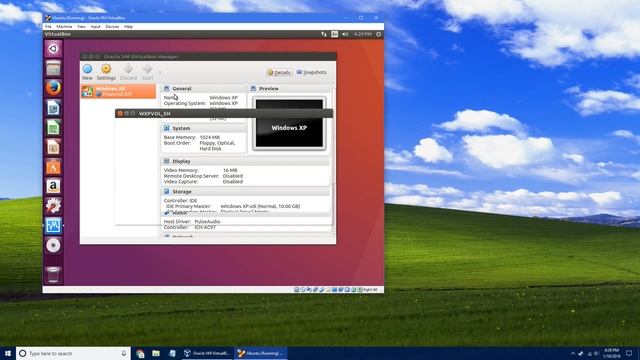The image size is (640, 360).
Task: Click Windows XP.vdi storage entry text
Action: [x=260, y=206]
